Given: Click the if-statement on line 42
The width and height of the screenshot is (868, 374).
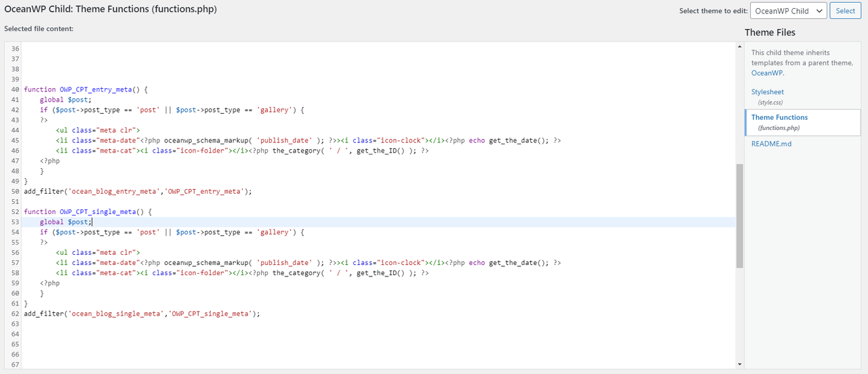Looking at the screenshot, I should click(x=172, y=110).
